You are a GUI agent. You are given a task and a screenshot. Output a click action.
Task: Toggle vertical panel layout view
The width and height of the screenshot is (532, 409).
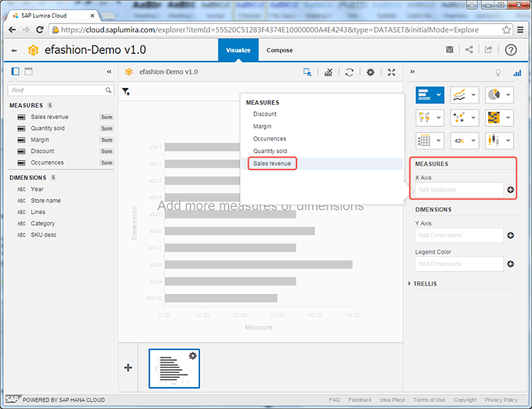pos(16,72)
